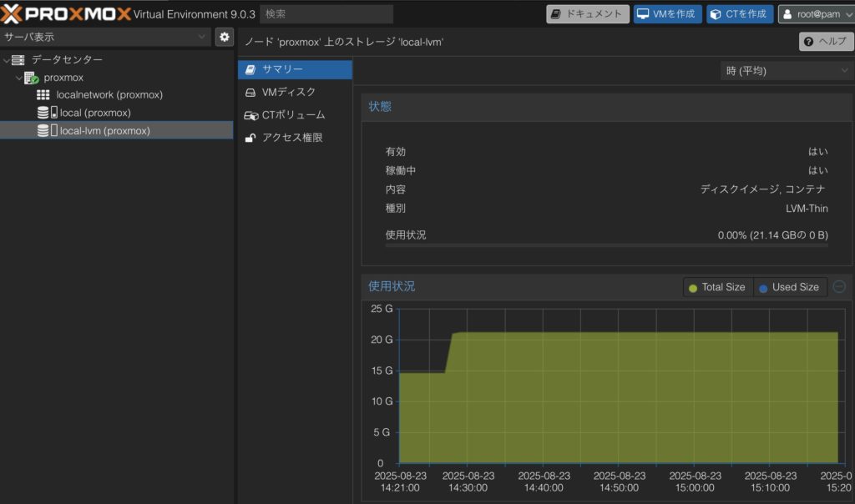
Task: Click the local storage database icon
Action: [43, 113]
